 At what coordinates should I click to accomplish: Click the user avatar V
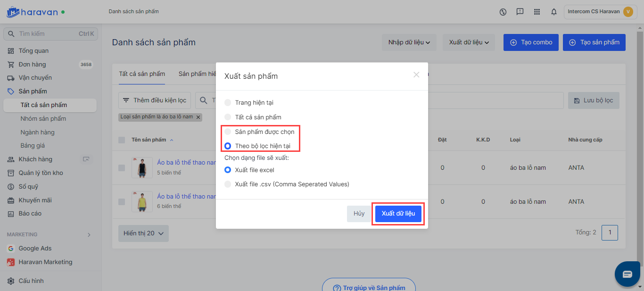628,12
